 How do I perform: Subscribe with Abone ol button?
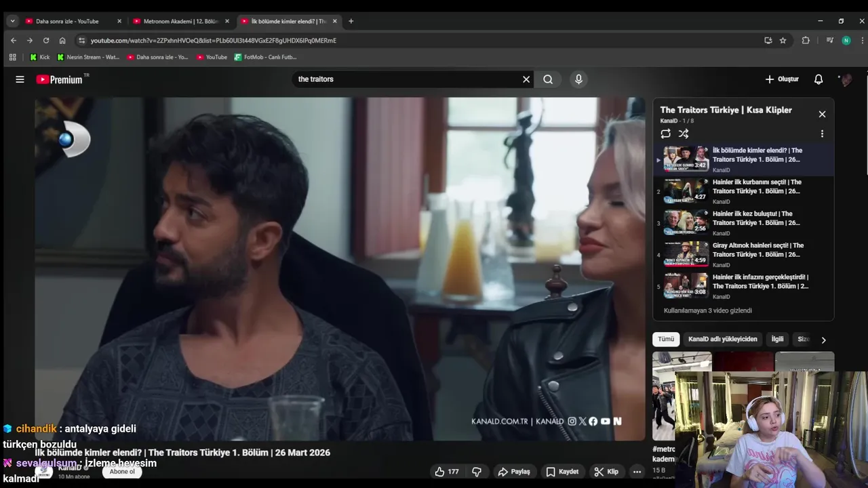tap(122, 472)
